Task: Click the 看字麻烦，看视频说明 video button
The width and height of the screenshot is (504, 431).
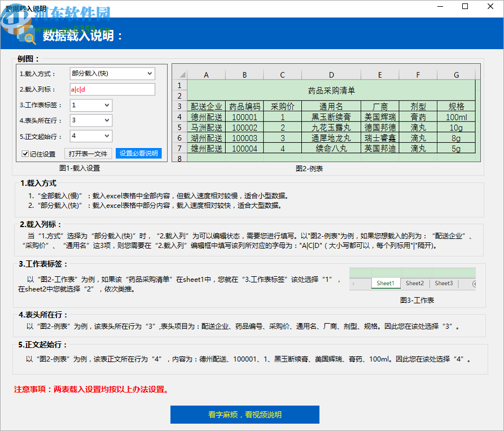Action: coord(244,414)
